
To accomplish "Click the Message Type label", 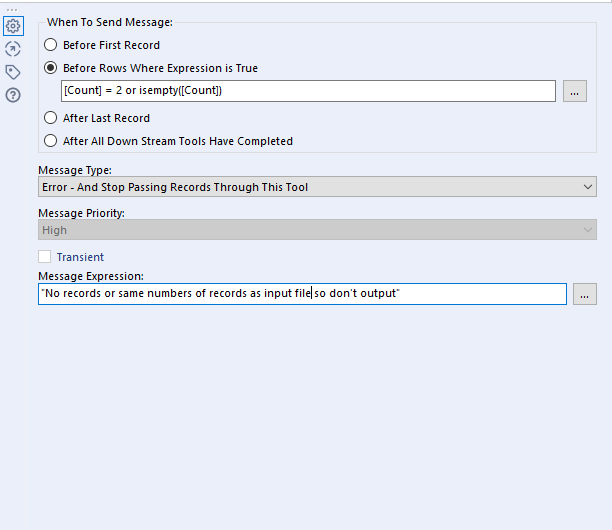I will (x=75, y=171).
